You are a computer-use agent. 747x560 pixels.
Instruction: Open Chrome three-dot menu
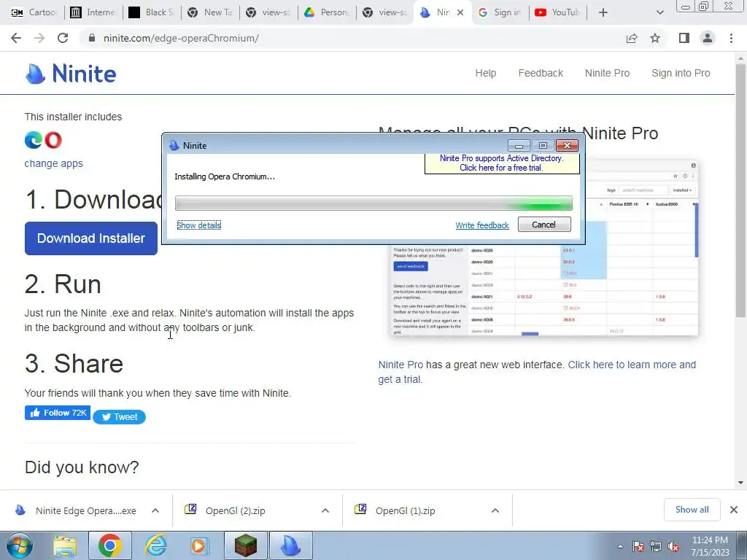(731, 38)
